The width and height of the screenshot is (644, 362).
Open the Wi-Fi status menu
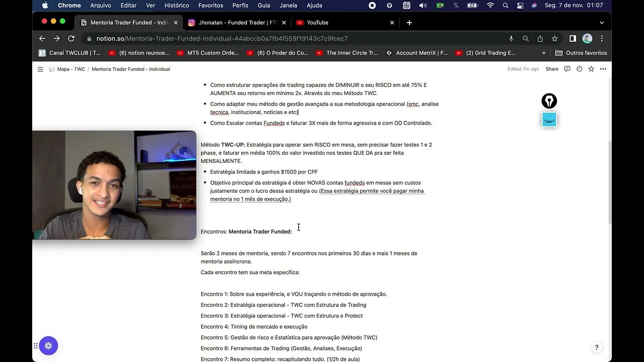click(x=490, y=6)
